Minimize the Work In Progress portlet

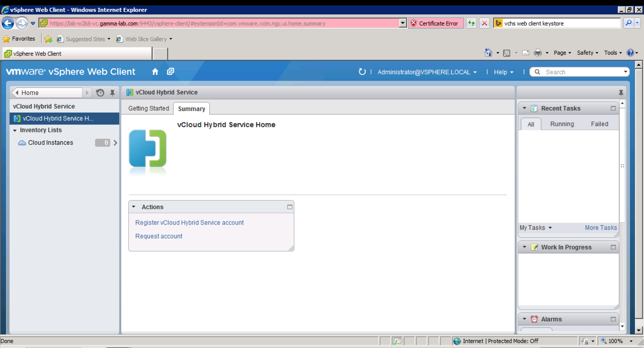tap(613, 247)
